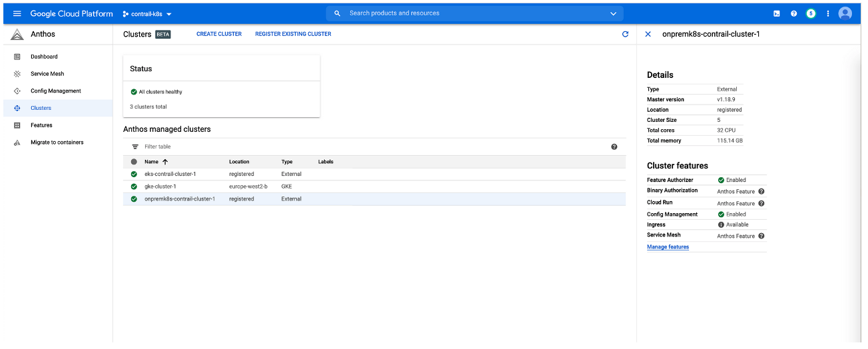
Task: Open notifications badge showing 5
Action: click(x=811, y=13)
